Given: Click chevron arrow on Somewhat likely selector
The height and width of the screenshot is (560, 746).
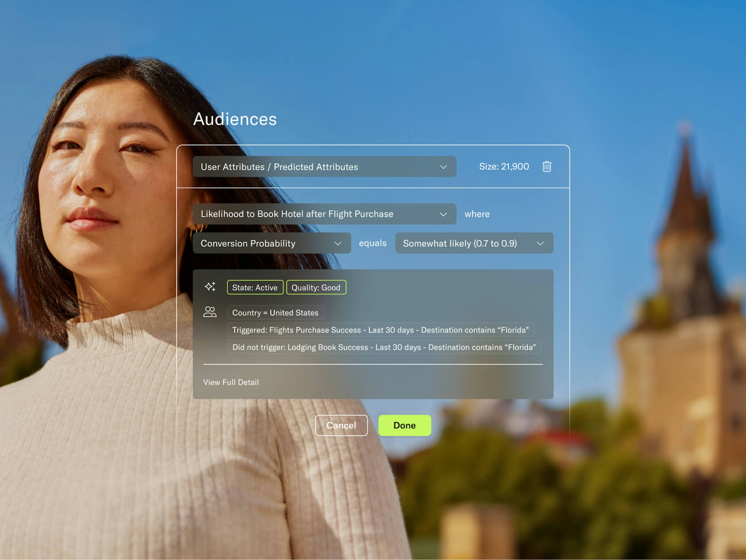Looking at the screenshot, I should point(540,244).
